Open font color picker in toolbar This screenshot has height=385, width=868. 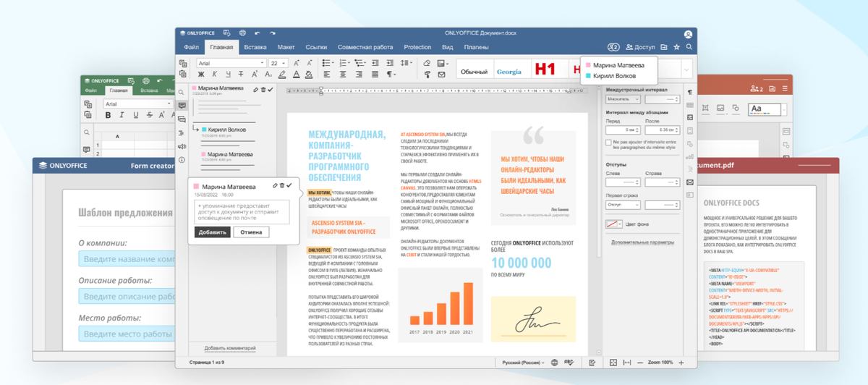297,74
